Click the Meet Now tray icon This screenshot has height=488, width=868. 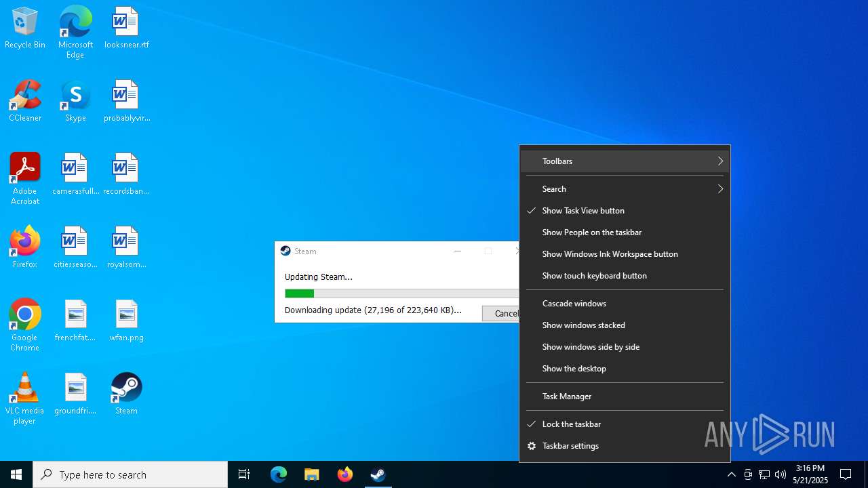(748, 474)
